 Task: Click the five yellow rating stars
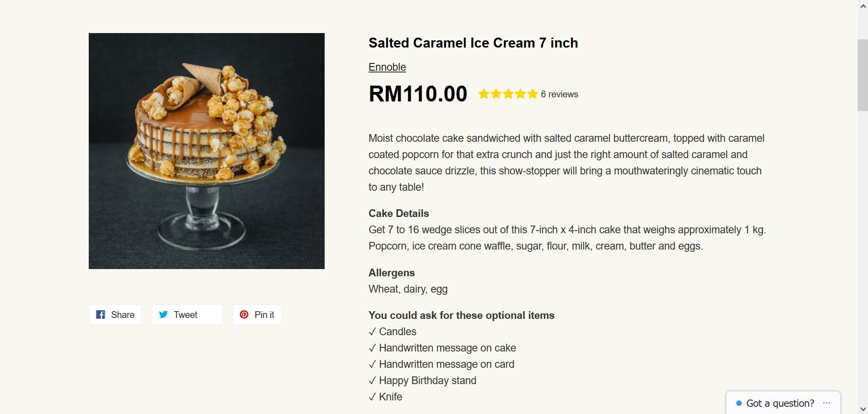tap(508, 94)
